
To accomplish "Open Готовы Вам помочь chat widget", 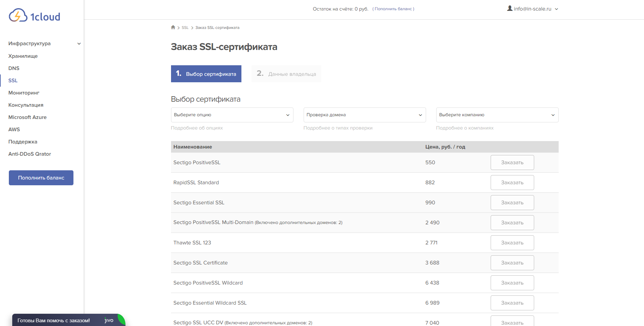I will (x=69, y=320).
